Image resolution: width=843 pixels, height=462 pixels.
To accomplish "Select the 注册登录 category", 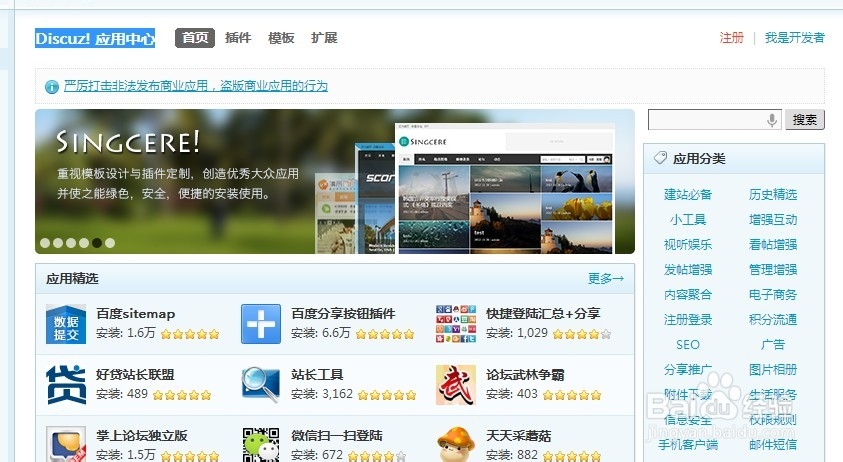I will pyautogui.click(x=688, y=319).
